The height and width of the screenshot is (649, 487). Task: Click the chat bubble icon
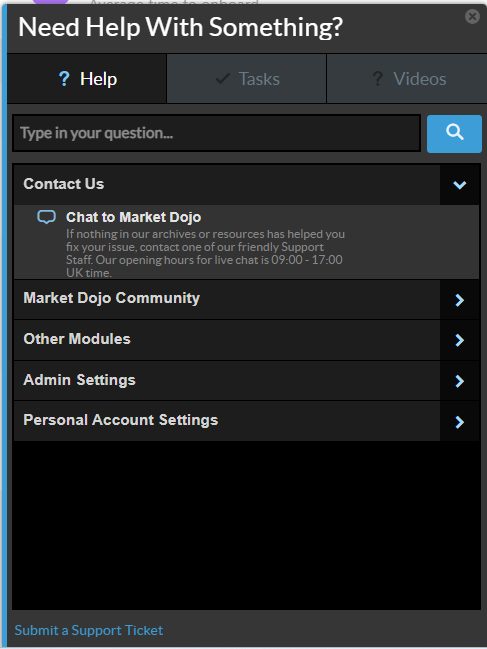46,217
